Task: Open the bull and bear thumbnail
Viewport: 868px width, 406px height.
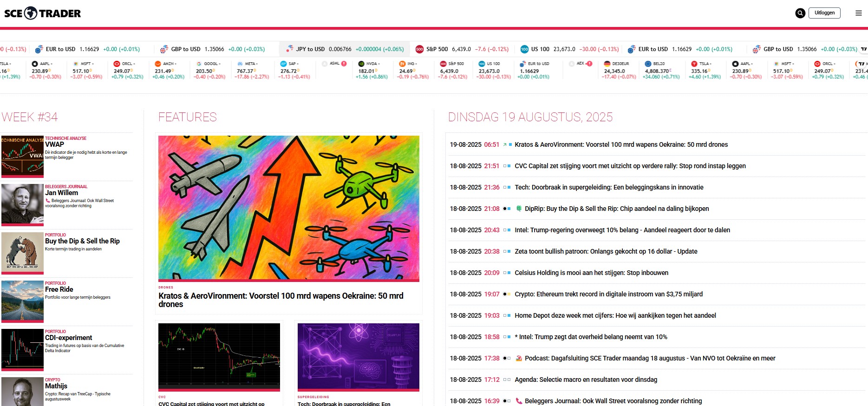Action: [x=22, y=252]
